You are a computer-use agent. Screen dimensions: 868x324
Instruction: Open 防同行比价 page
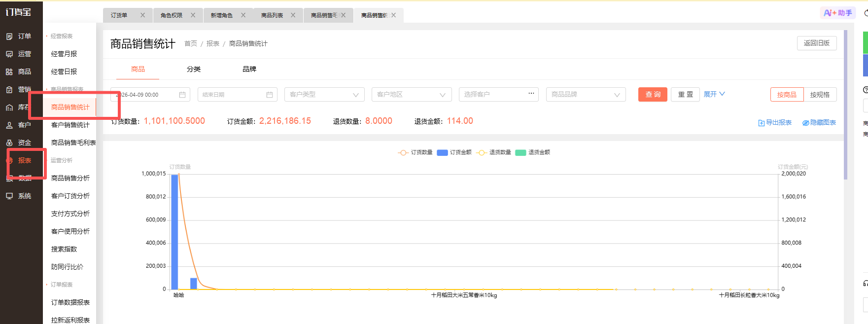[x=68, y=267]
